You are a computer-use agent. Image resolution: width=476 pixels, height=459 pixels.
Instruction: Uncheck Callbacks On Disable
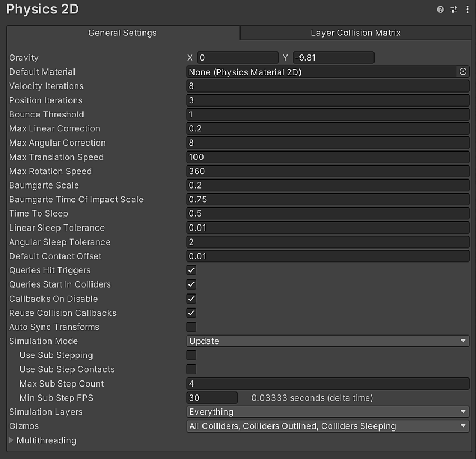point(191,299)
